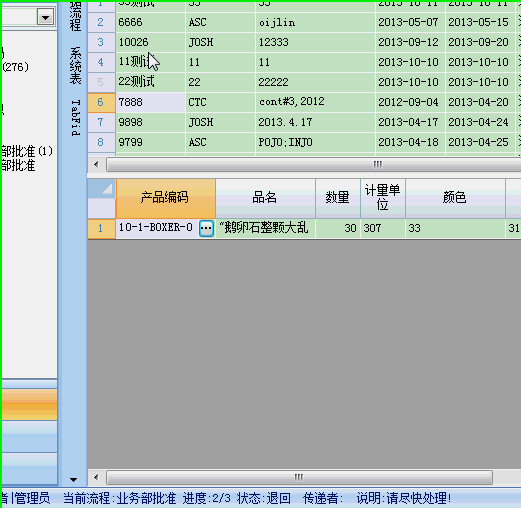Click the lower grid horizontal scrollbar thumb

(x=299, y=478)
